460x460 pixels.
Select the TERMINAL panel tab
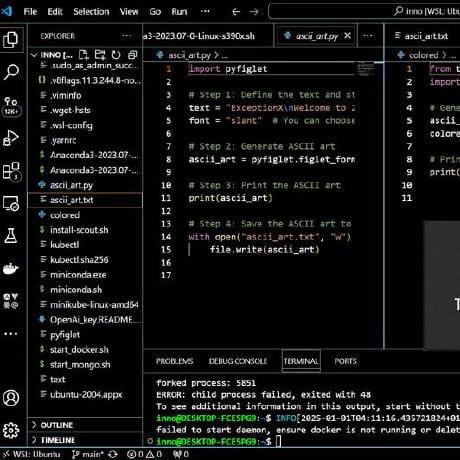click(x=301, y=361)
